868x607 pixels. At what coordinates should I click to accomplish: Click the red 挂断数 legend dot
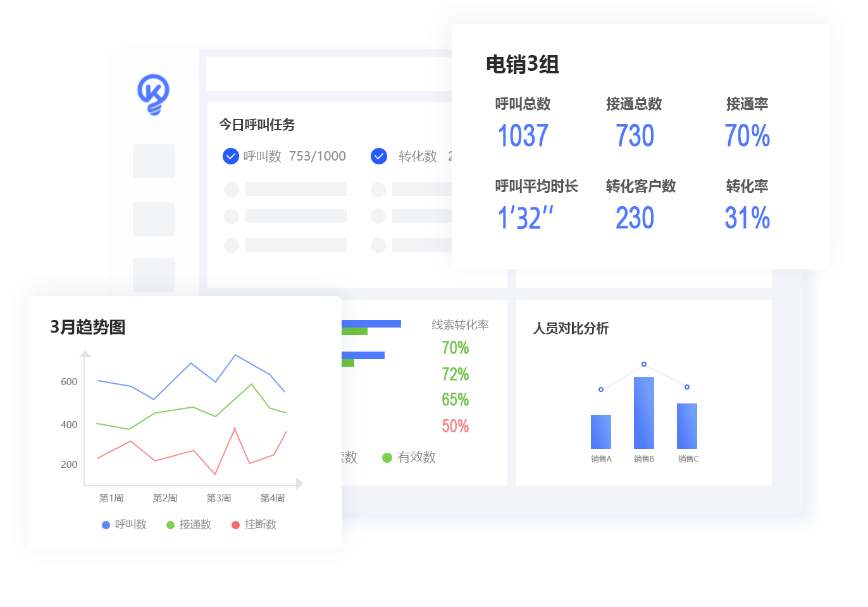236,525
